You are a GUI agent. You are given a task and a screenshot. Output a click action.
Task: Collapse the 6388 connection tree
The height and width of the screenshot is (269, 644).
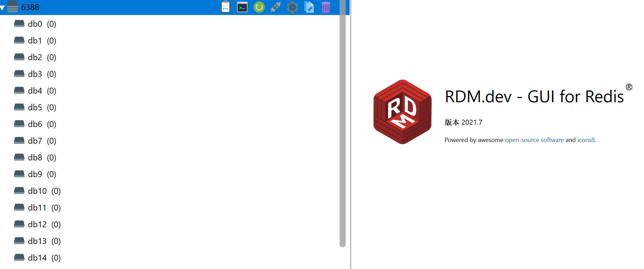(3, 8)
